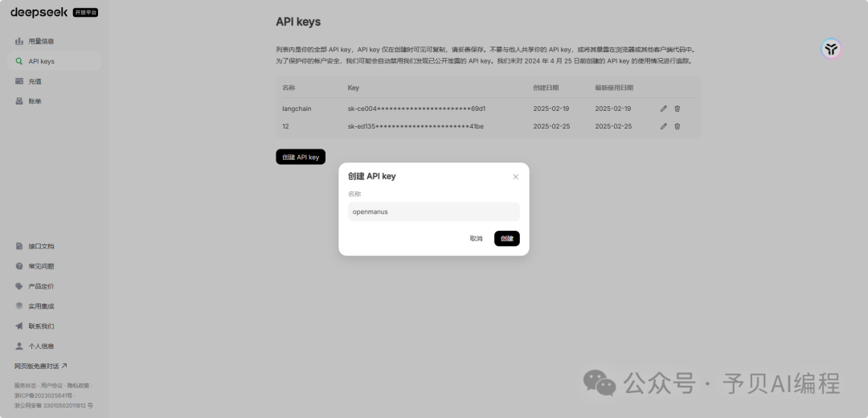Click key text sk-ed135…41be
The image size is (868, 418).
pos(416,126)
